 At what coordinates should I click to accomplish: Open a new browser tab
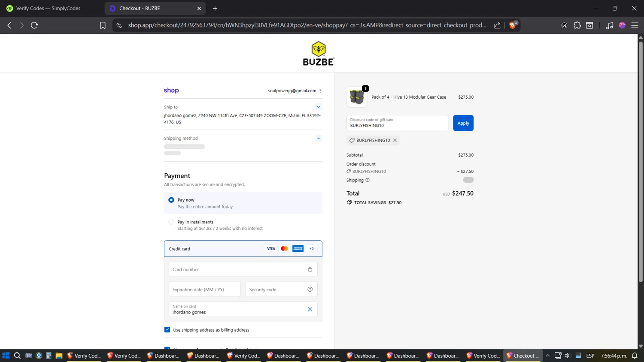pyautogui.click(x=215, y=8)
